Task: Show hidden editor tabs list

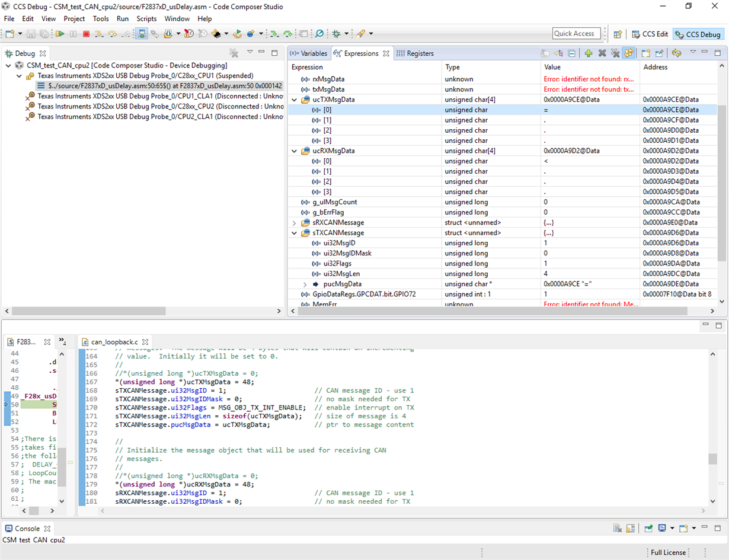Action: tap(62, 341)
